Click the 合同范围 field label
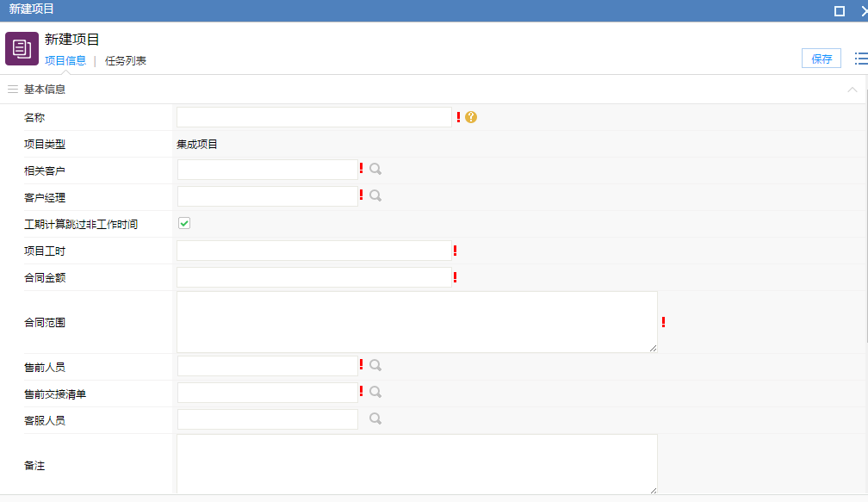 tap(45, 323)
